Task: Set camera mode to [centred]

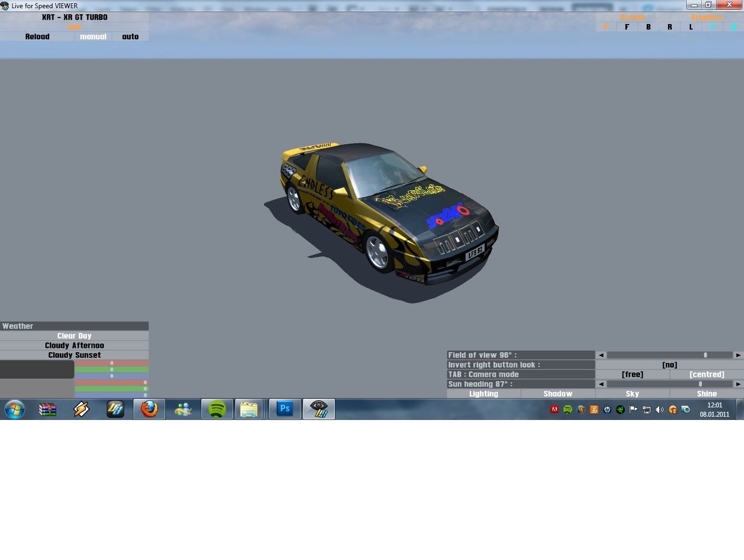Action: [707, 375]
